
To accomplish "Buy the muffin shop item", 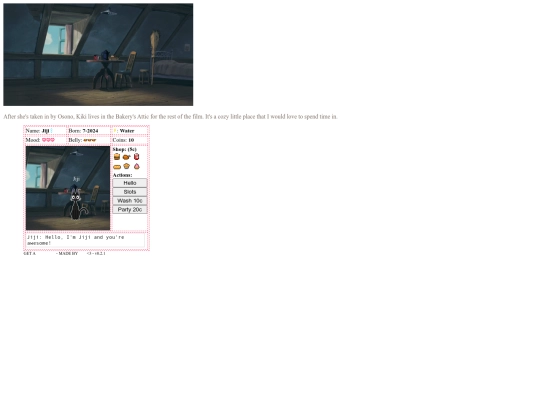I will point(127,166).
